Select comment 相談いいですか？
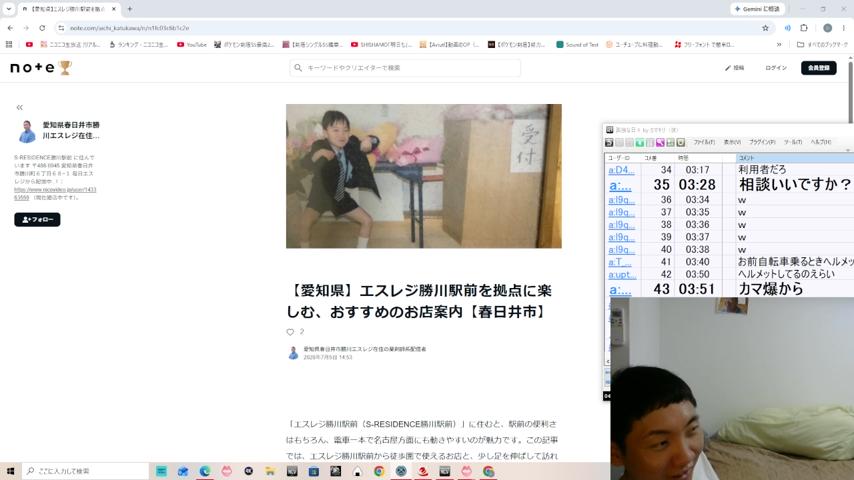This screenshot has width=854, height=480. (795, 185)
